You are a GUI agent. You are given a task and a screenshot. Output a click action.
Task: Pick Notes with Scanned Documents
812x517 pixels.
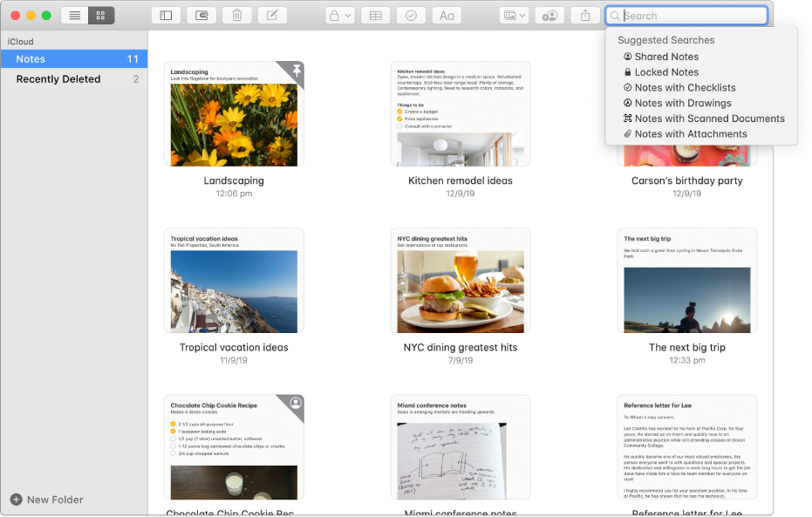tap(709, 119)
